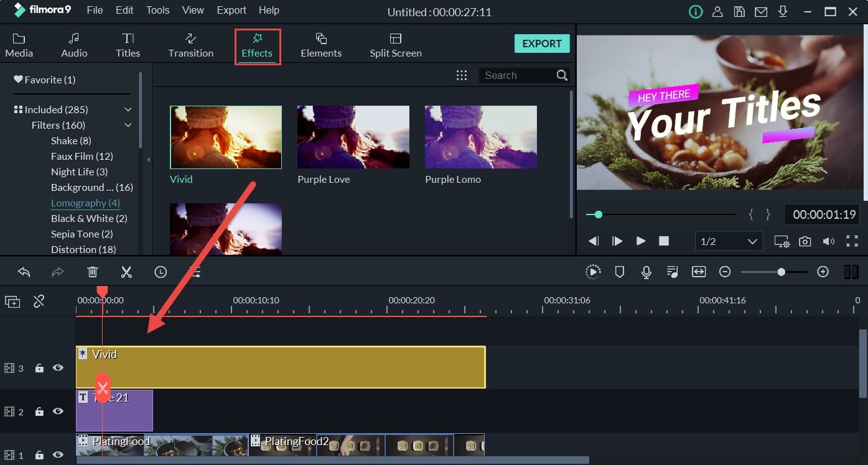
Task: Open the speed and duration clock icon
Action: tap(161, 272)
